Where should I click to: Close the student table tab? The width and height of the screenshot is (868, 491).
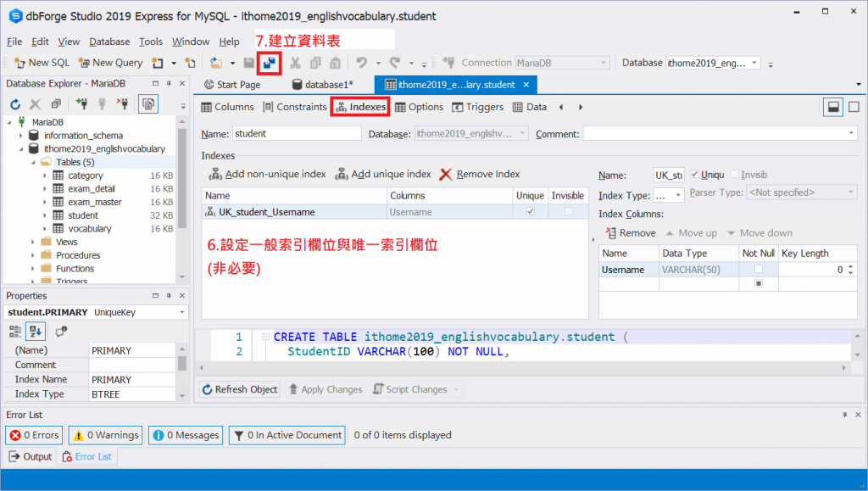point(526,85)
